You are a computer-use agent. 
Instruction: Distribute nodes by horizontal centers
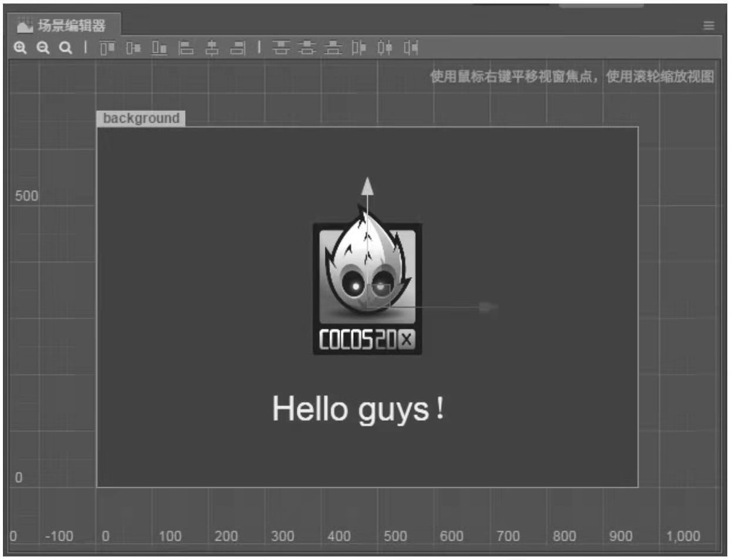385,48
